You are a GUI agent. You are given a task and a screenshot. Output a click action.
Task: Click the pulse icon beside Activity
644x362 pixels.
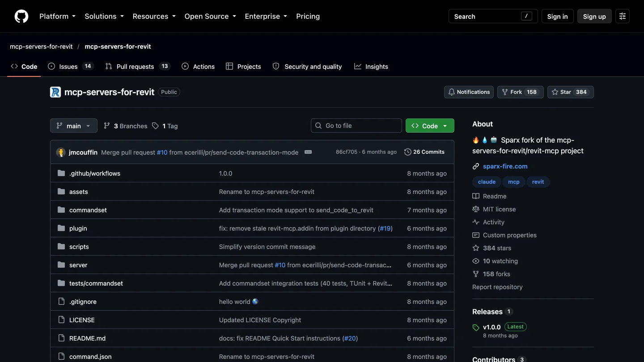(x=476, y=222)
